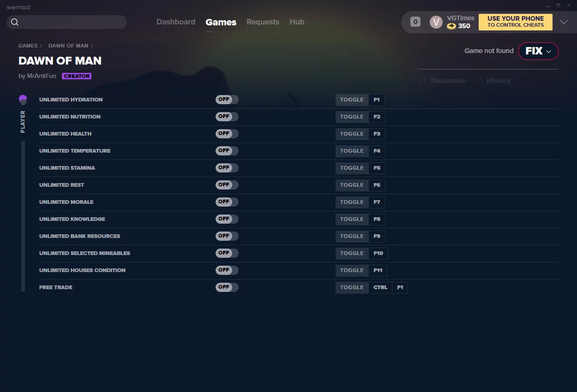Click the purple Player category icon
This screenshot has height=392, width=577.
pyautogui.click(x=23, y=100)
